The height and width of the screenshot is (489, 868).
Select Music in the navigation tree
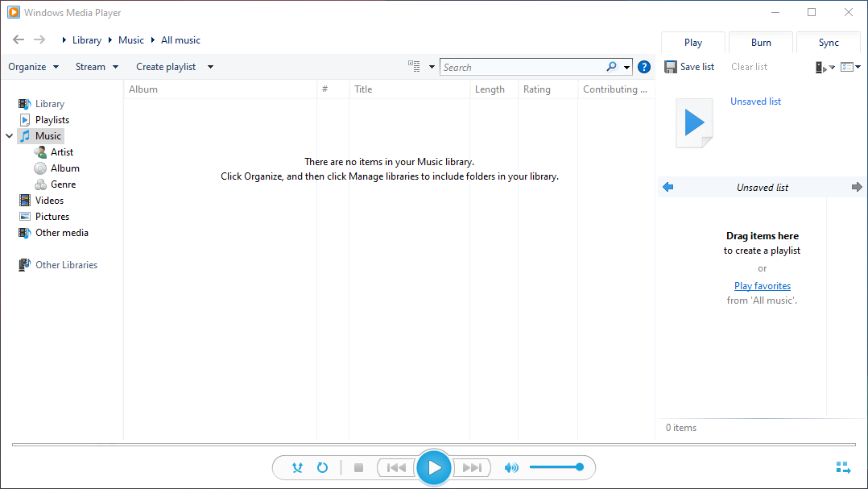(41, 135)
